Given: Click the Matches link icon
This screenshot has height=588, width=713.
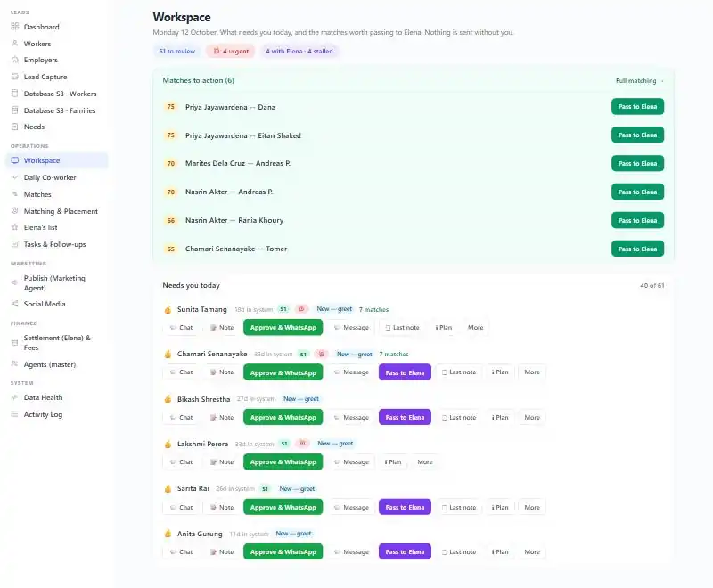Looking at the screenshot, I should (15, 194).
